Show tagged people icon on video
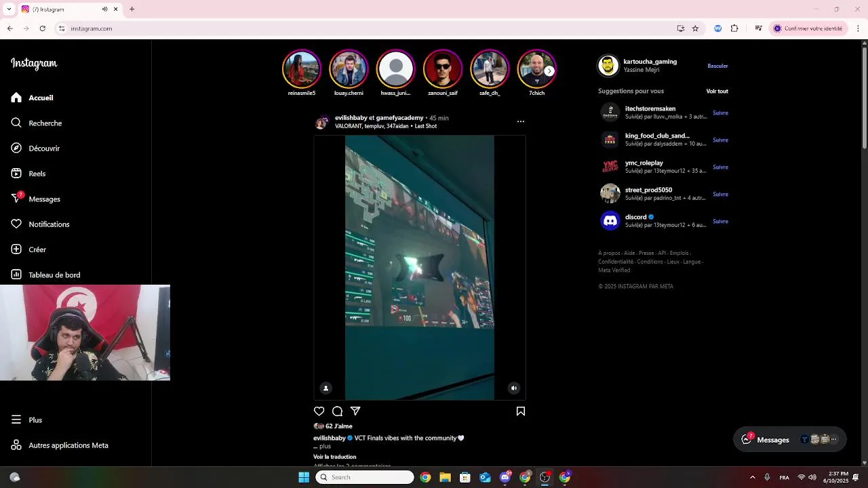Screen dimensions: 868x488 [x=325, y=388]
